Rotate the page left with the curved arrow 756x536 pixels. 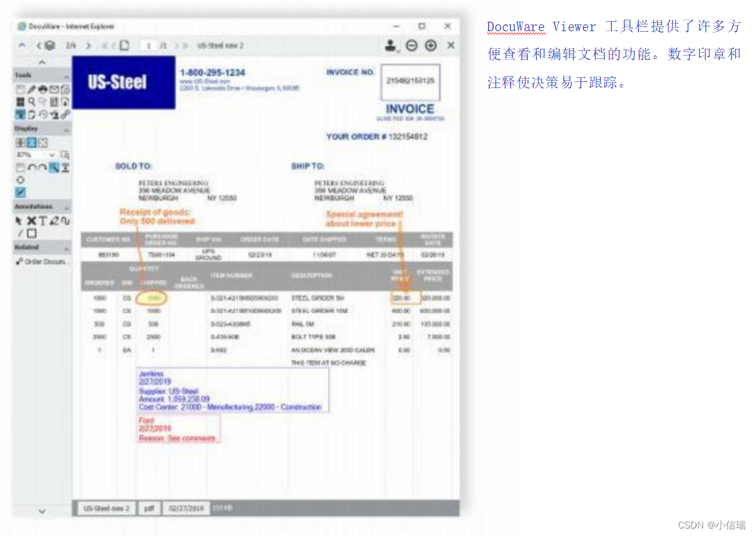tap(32, 167)
